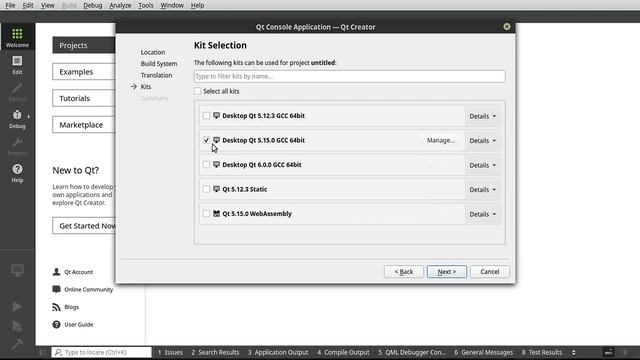Open output pane selector arrows in status bar
The image size is (640, 360).
point(573,352)
